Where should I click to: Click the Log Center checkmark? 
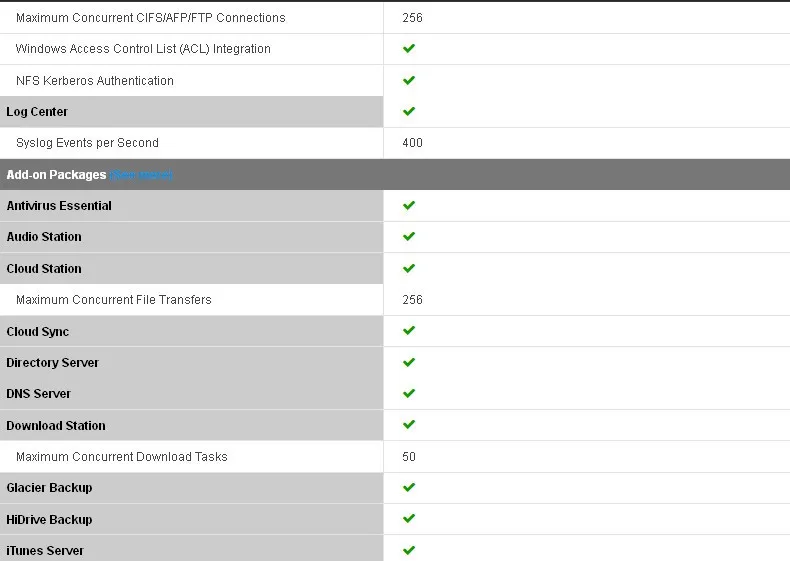[409, 111]
